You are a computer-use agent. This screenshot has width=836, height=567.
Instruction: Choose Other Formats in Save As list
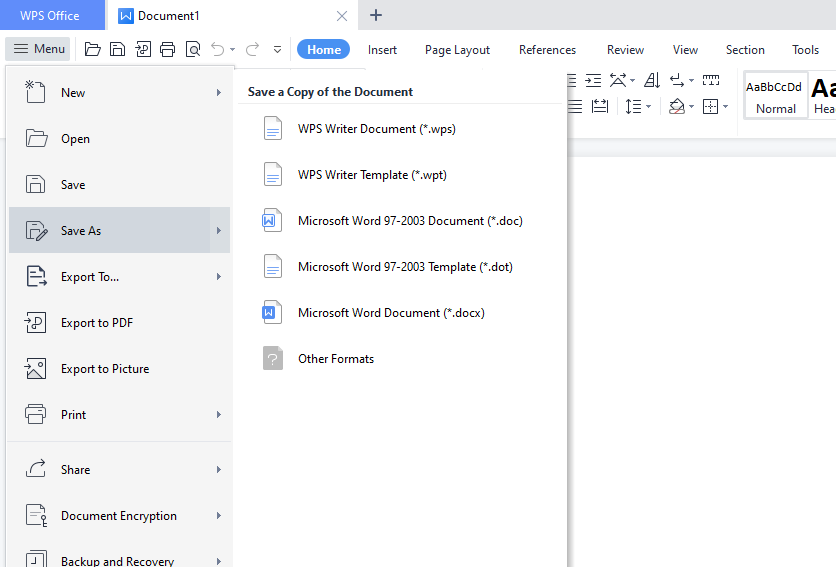pyautogui.click(x=336, y=359)
